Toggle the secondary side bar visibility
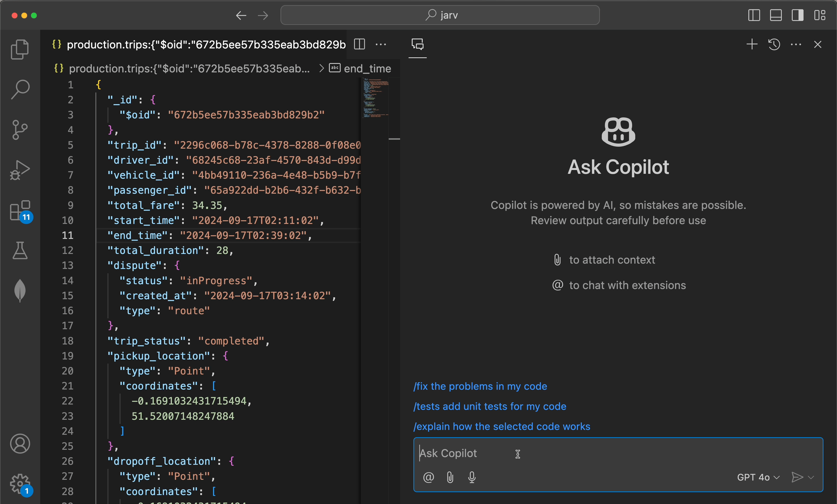This screenshot has width=837, height=504. point(797,15)
